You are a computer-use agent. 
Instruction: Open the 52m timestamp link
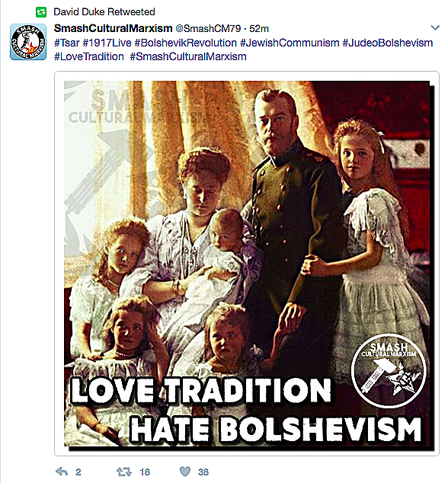pyautogui.click(x=259, y=29)
